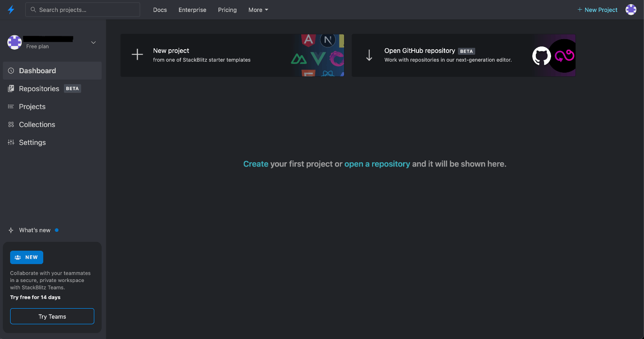Click the Next.js logo on template card

pyautogui.click(x=328, y=40)
